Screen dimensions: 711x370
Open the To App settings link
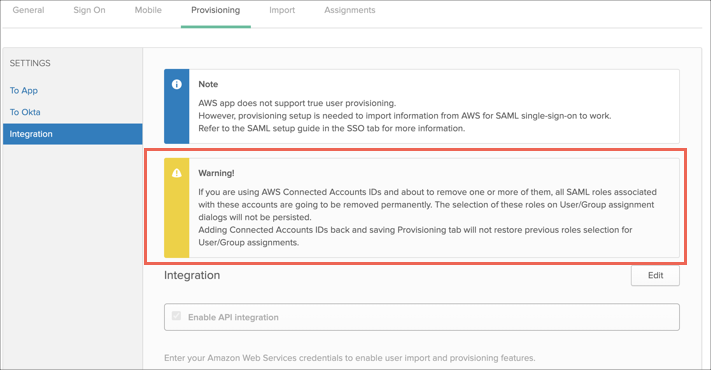pyautogui.click(x=24, y=91)
